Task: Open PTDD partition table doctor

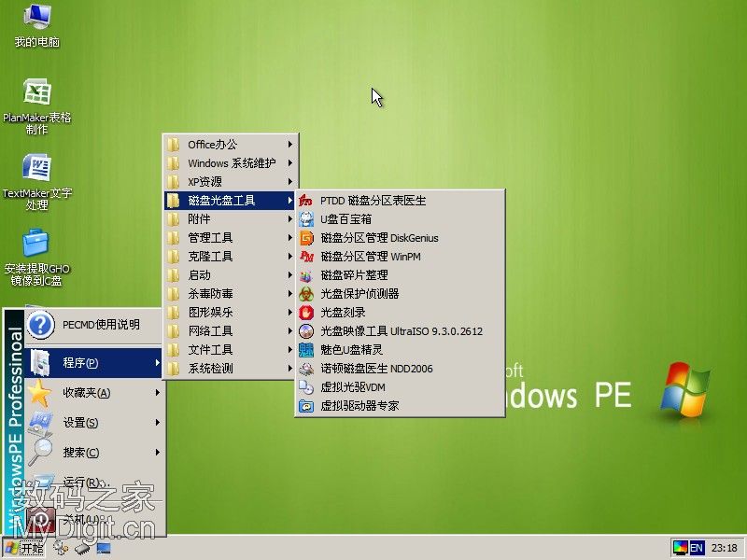Action: pyautogui.click(x=373, y=201)
